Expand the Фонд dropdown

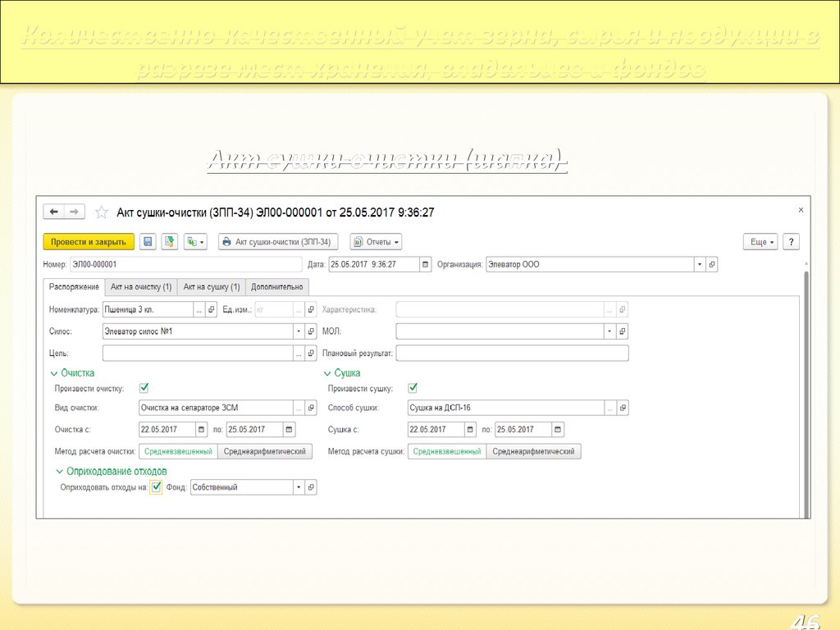(x=299, y=487)
